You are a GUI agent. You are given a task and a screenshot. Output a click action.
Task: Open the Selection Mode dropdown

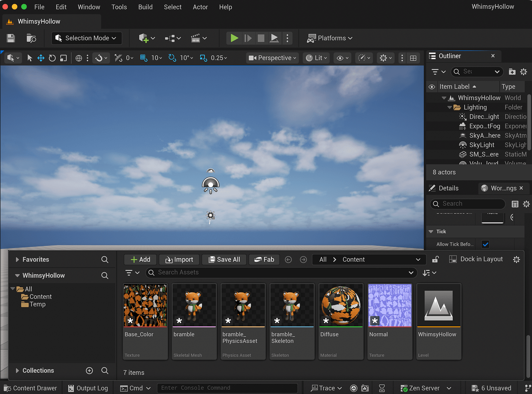tap(87, 38)
